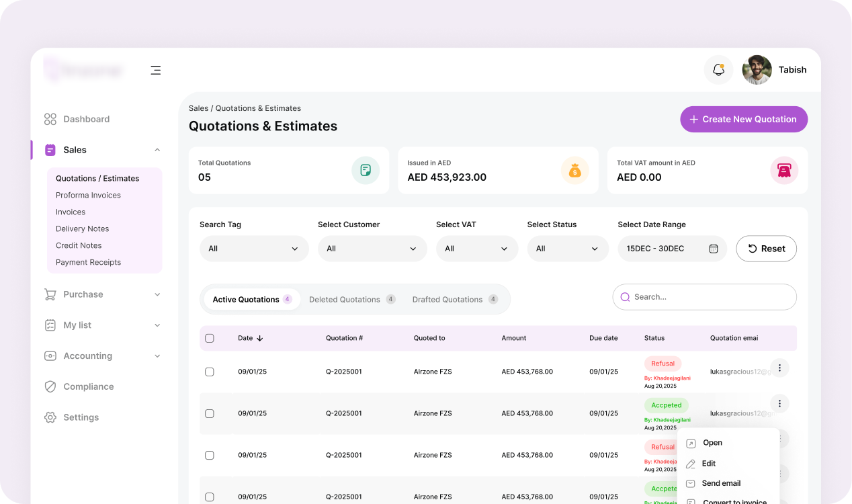Click the Amount column header
The height and width of the screenshot is (504, 852).
(514, 338)
